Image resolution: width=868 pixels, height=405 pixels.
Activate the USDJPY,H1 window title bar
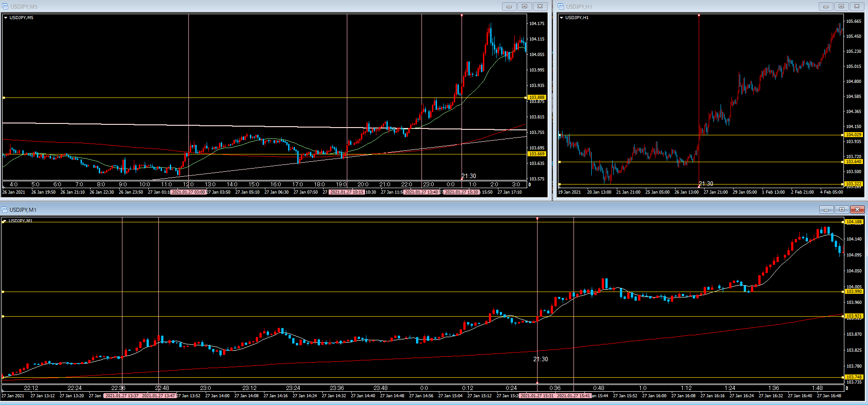pyautogui.click(x=683, y=6)
